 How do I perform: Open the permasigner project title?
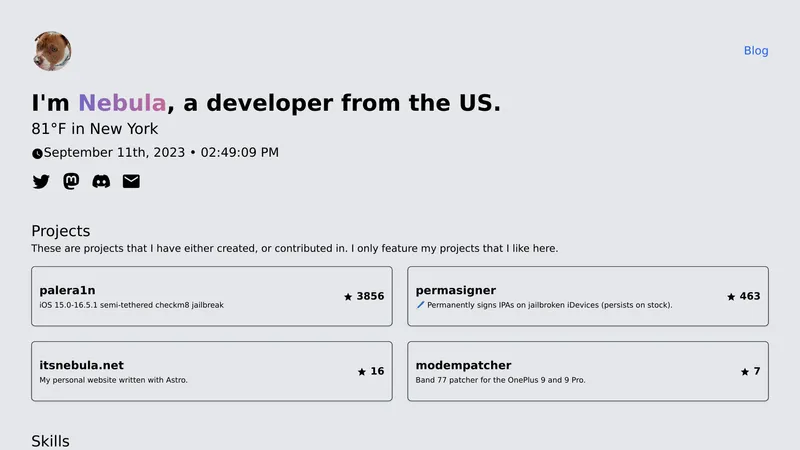[456, 290]
